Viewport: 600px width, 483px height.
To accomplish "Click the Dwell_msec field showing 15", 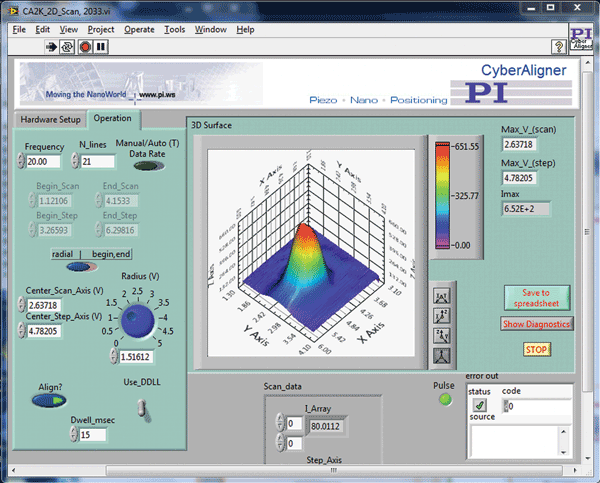I will pyautogui.click(x=93, y=435).
